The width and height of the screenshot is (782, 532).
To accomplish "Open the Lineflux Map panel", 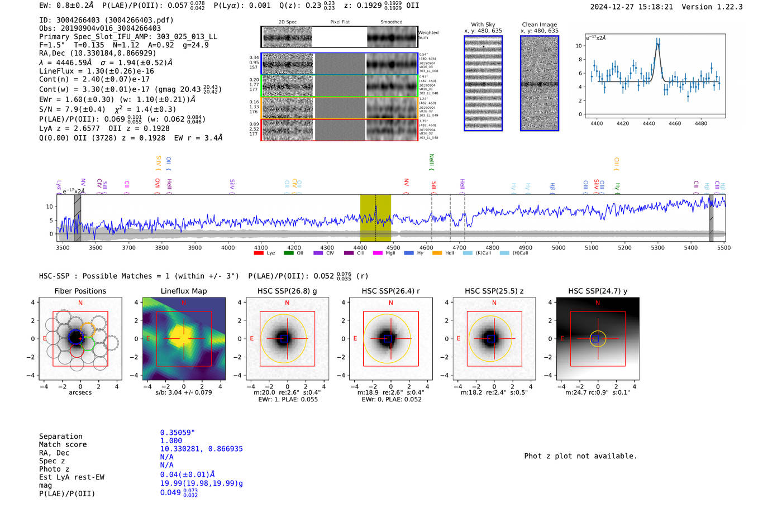I will [184, 339].
